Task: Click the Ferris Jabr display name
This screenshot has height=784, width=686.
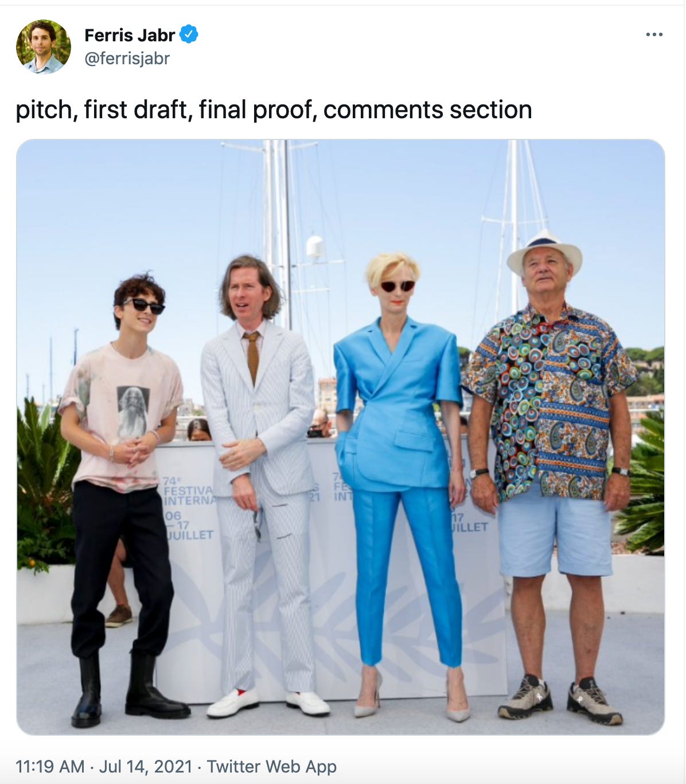Action: (x=130, y=35)
